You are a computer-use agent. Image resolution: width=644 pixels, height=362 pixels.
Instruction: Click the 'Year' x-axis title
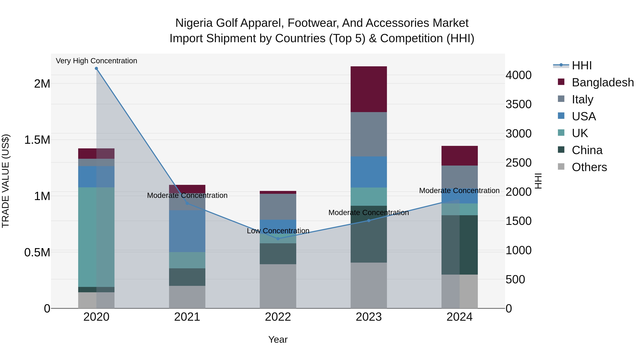click(x=278, y=340)
